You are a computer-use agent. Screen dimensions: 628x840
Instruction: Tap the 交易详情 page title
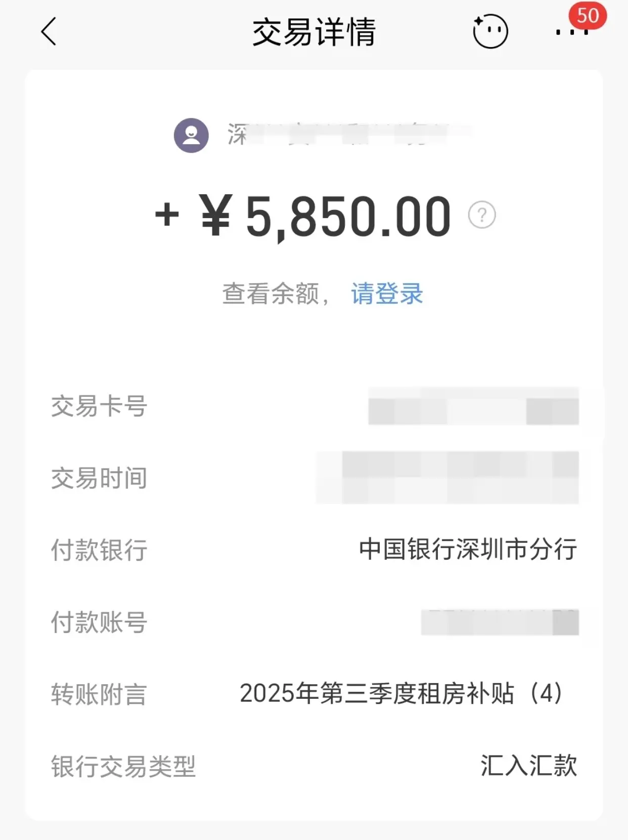(314, 32)
